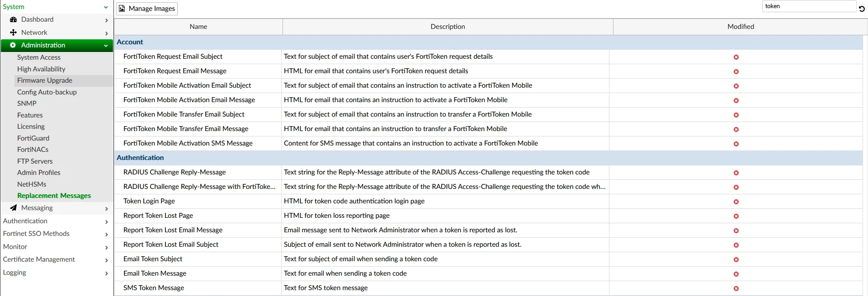Expand the Dashboard menu arrow

[x=106, y=20]
